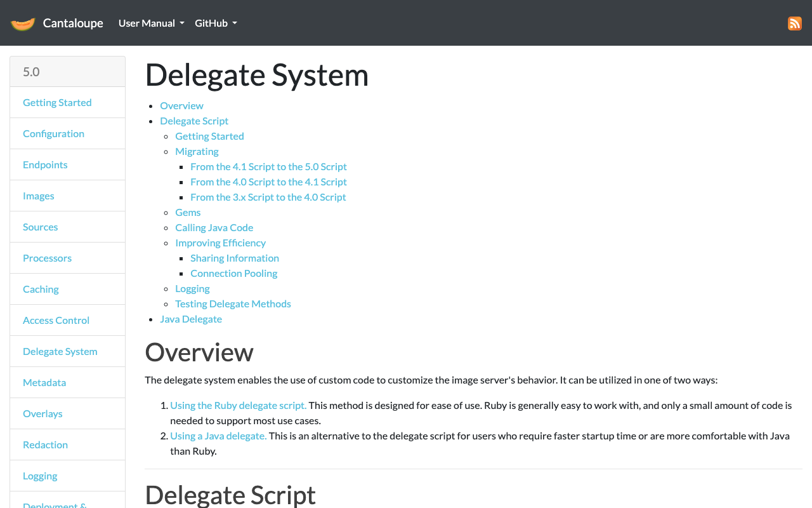Open Using the Ruby delegate script link
This screenshot has width=812, height=508.
tap(238, 404)
